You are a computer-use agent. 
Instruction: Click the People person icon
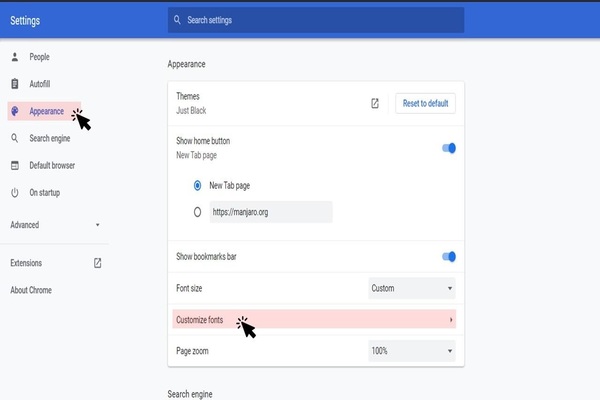click(14, 57)
